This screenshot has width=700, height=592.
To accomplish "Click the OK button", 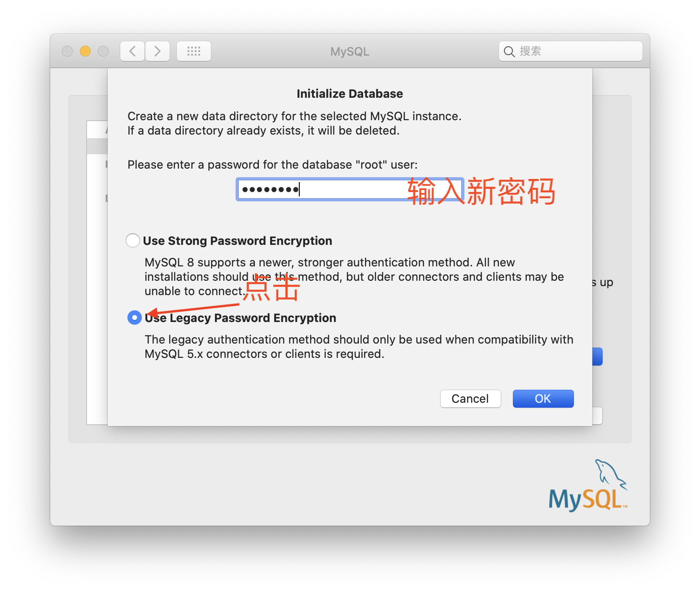I will pyautogui.click(x=543, y=399).
